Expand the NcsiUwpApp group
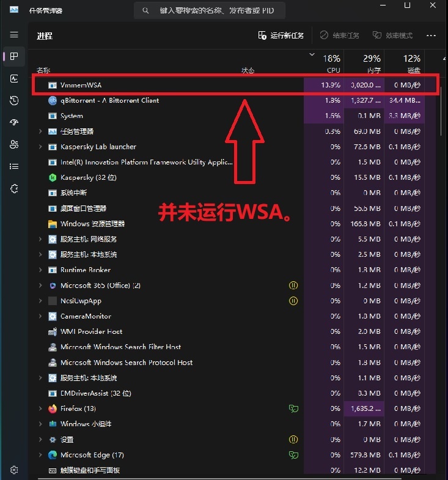 (x=40, y=301)
